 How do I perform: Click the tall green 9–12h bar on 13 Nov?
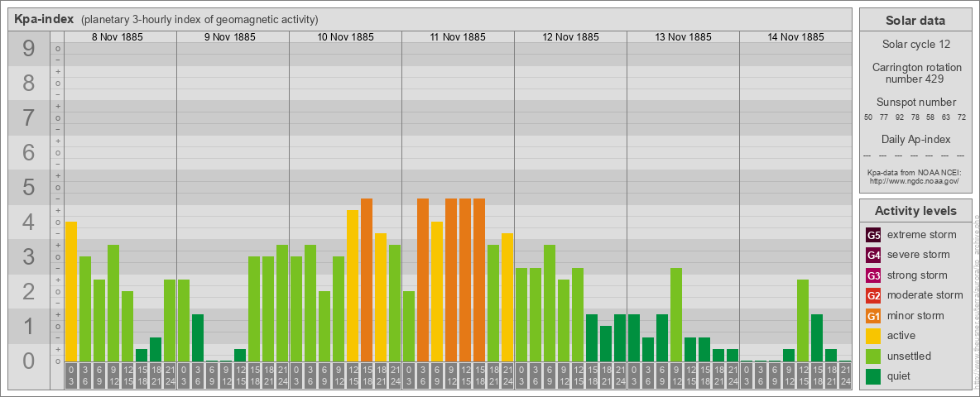(676, 314)
